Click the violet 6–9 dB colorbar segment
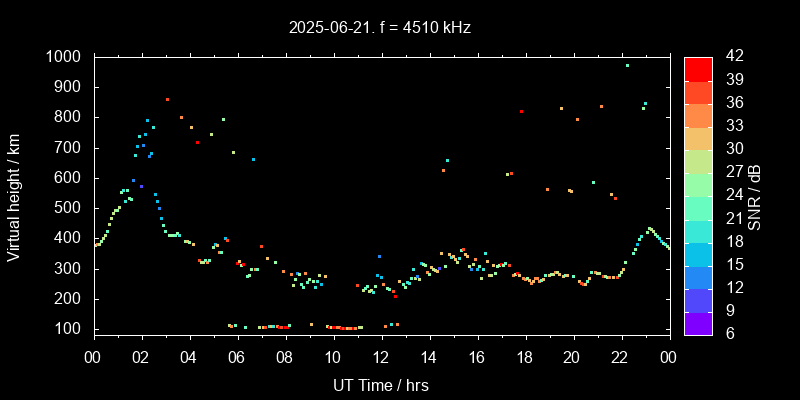The height and width of the screenshot is (400, 800). pyautogui.click(x=698, y=322)
